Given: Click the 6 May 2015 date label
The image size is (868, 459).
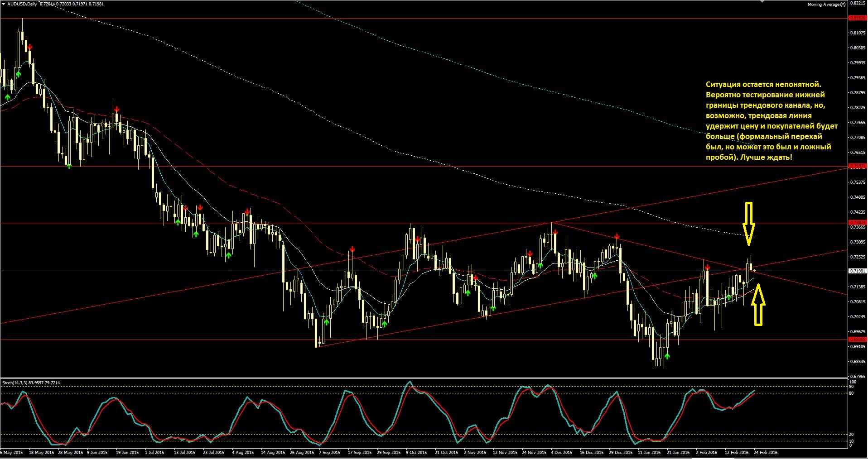Looking at the screenshot, I should pyautogui.click(x=12, y=452).
